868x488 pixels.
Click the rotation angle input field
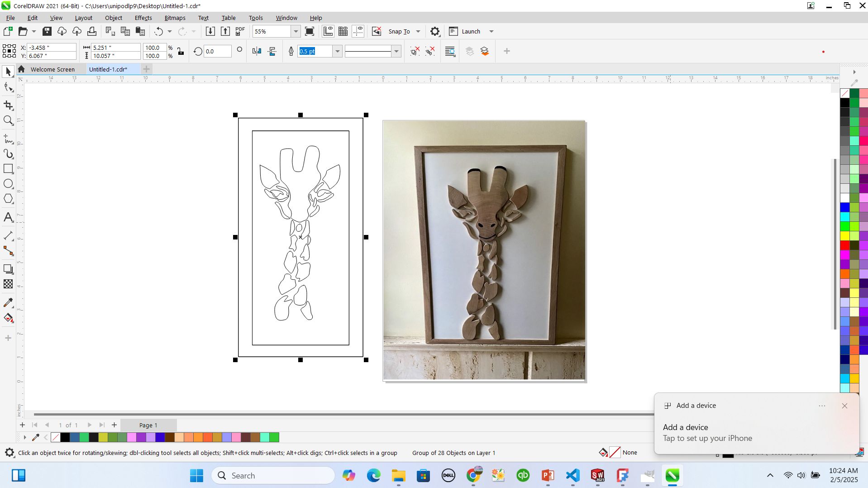pyautogui.click(x=217, y=51)
